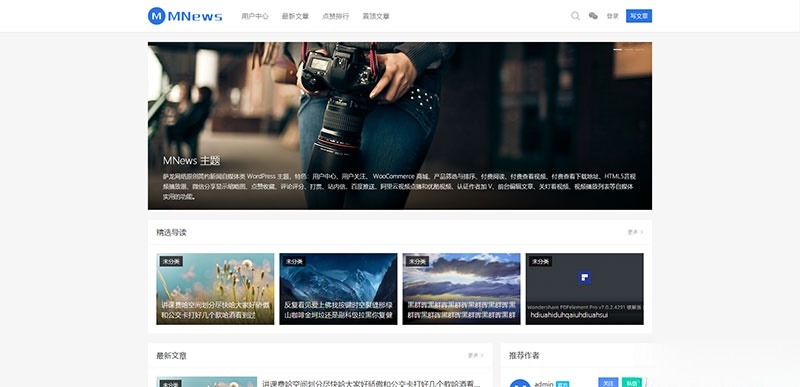800x387 pixels.
Task: Open the 点赞排行 nav item
Action: pyautogui.click(x=335, y=16)
